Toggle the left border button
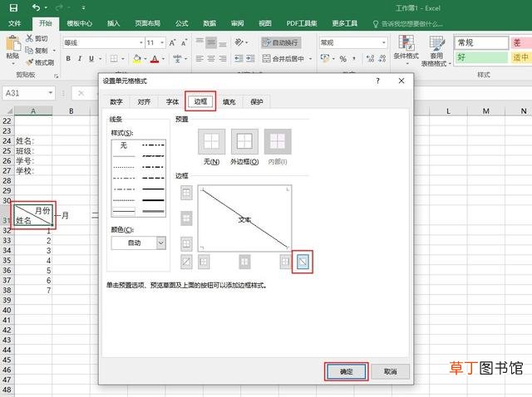532x397 pixels. click(x=204, y=262)
